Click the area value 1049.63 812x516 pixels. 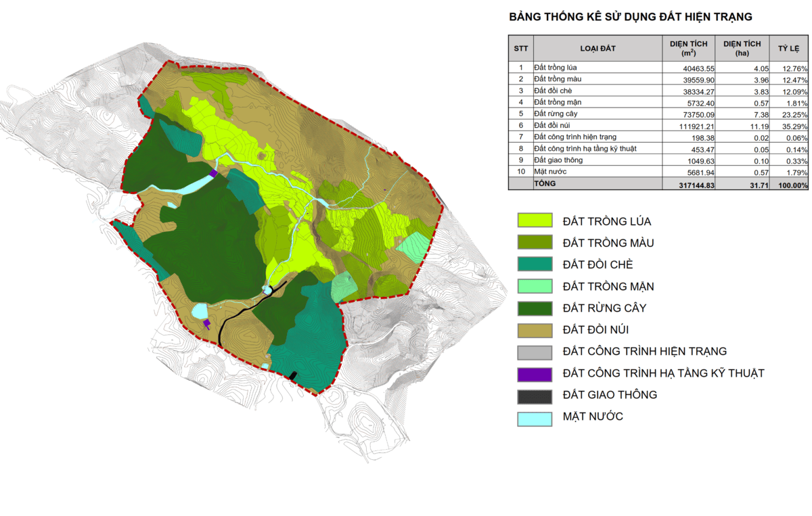pyautogui.click(x=700, y=160)
